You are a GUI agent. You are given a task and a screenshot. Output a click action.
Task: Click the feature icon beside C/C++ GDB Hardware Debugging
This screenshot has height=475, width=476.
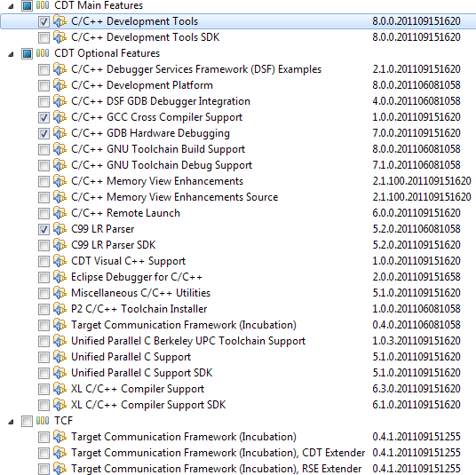click(x=59, y=133)
